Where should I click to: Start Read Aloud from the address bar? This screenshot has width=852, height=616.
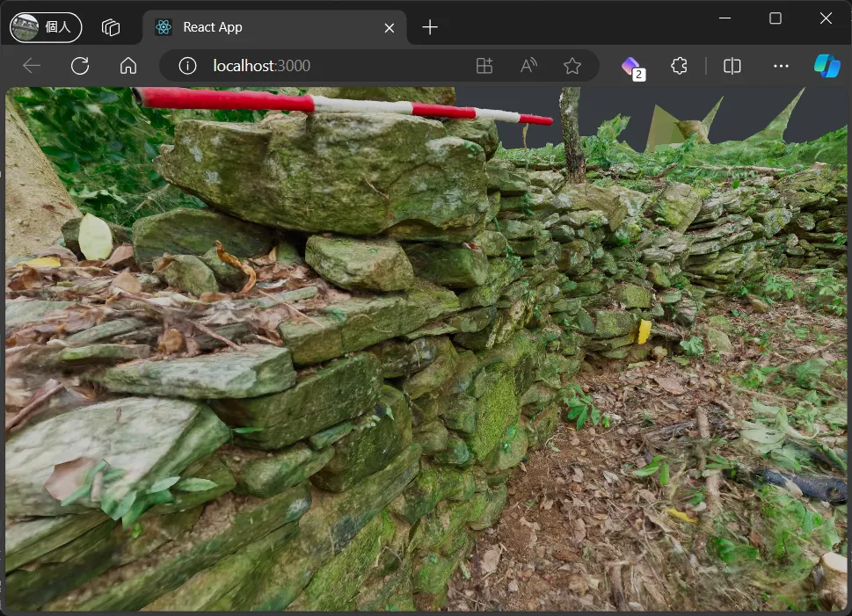click(x=528, y=66)
